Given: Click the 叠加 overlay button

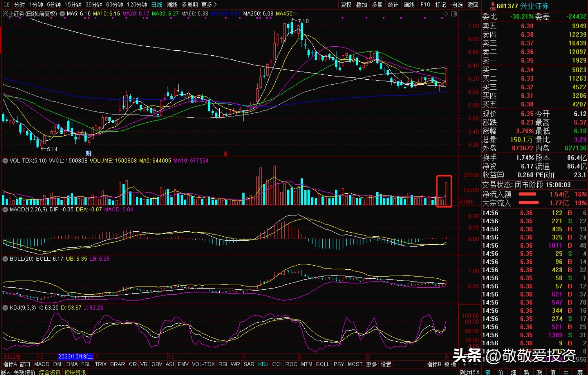Looking at the screenshot, I should 361,5.
